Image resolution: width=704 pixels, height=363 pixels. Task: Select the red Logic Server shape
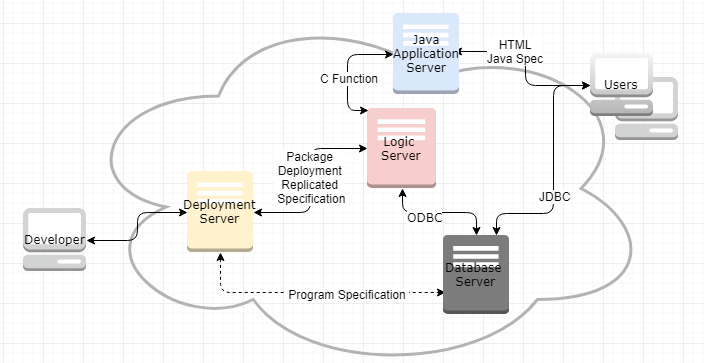coord(401,147)
